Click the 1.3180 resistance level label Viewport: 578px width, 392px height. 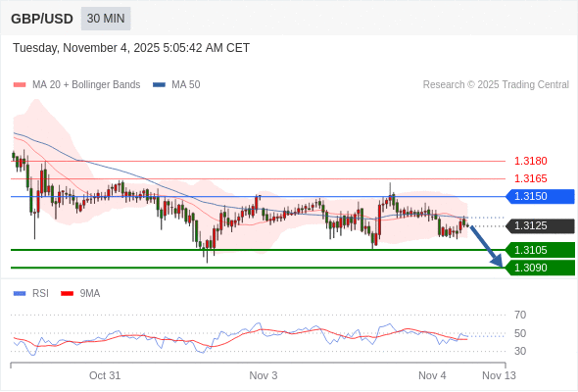(x=530, y=161)
